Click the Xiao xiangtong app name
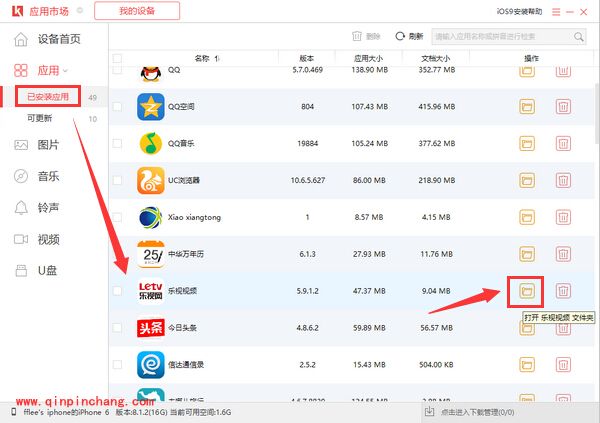 (x=194, y=217)
